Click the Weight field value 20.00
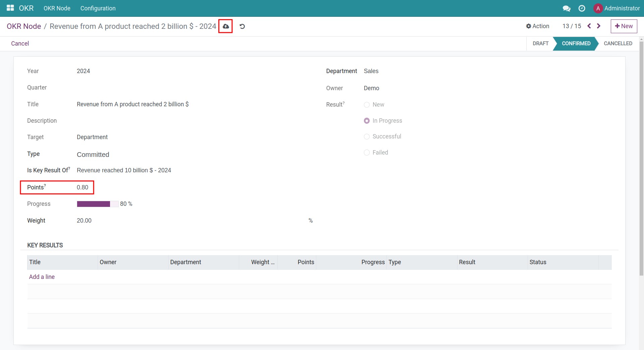This screenshot has height=350, width=644. (x=84, y=221)
